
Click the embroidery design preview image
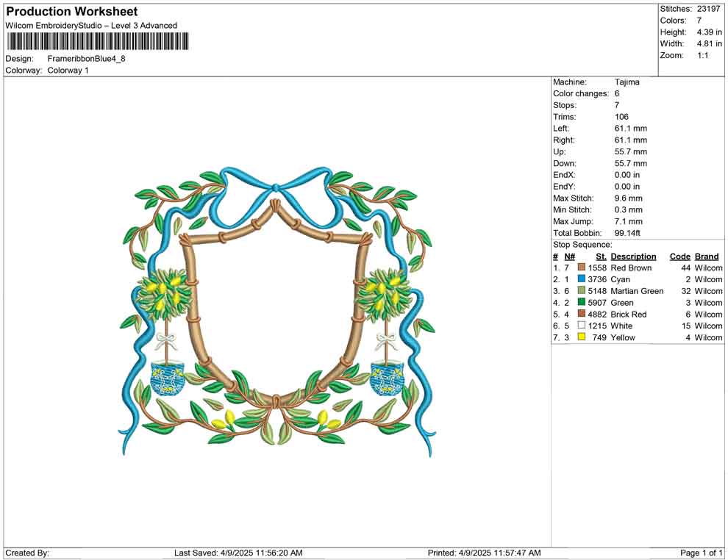(x=277, y=312)
